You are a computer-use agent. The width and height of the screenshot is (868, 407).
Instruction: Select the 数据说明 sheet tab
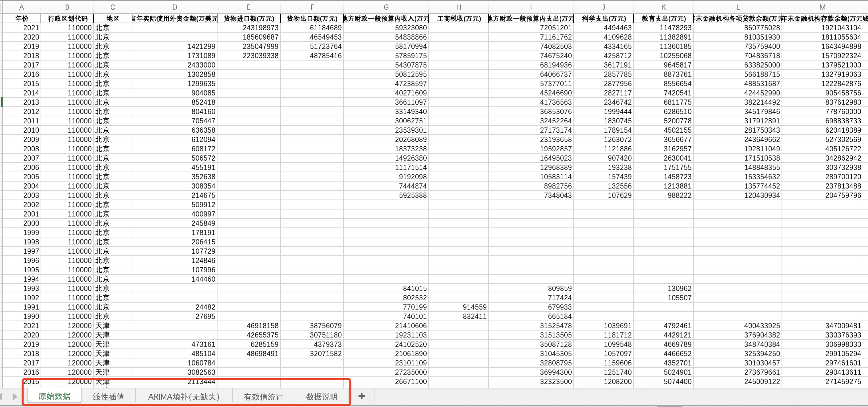point(322,397)
